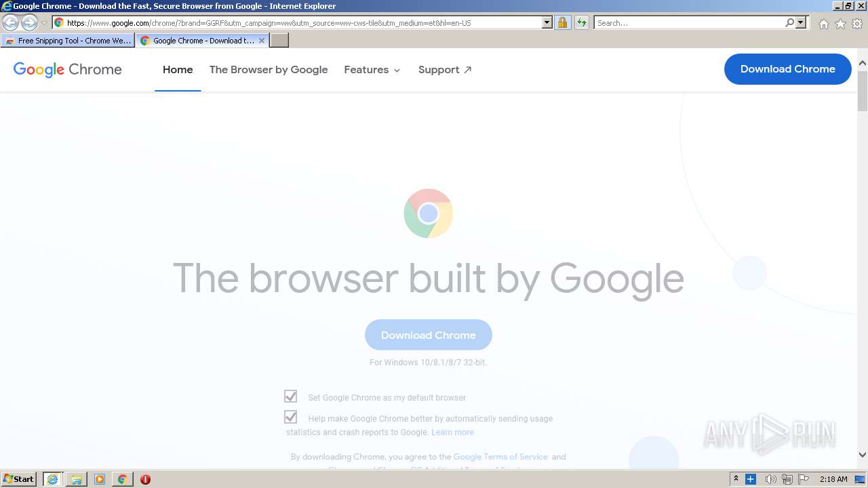868x488 pixels.
Task: Open The Browser by Google page
Action: pos(269,70)
